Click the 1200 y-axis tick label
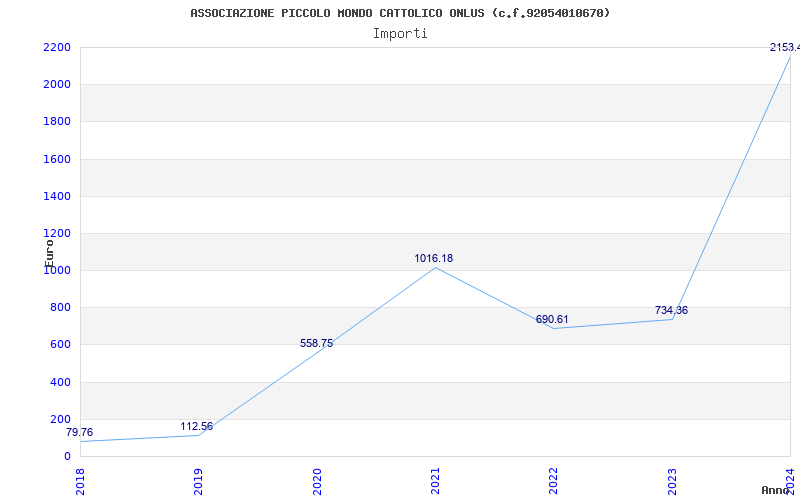 57,234
